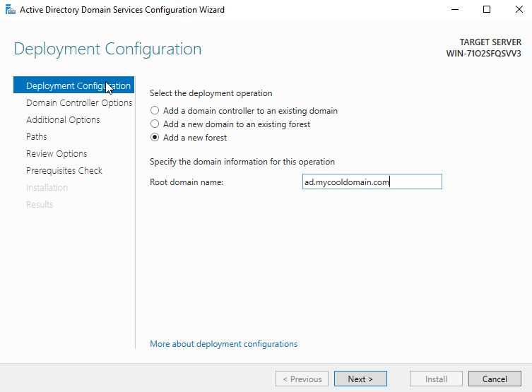Jump to the Review Options step
The width and height of the screenshot is (532, 392).
coord(57,154)
